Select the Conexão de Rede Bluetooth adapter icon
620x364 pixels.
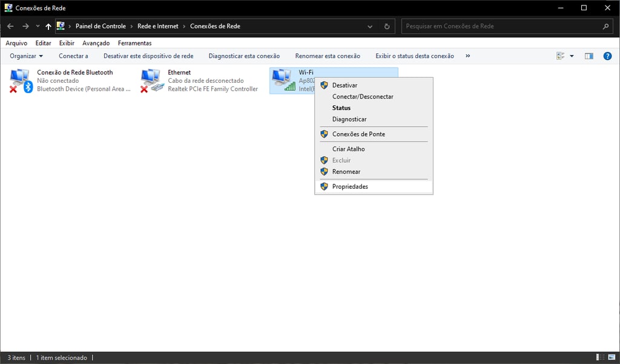click(x=21, y=80)
